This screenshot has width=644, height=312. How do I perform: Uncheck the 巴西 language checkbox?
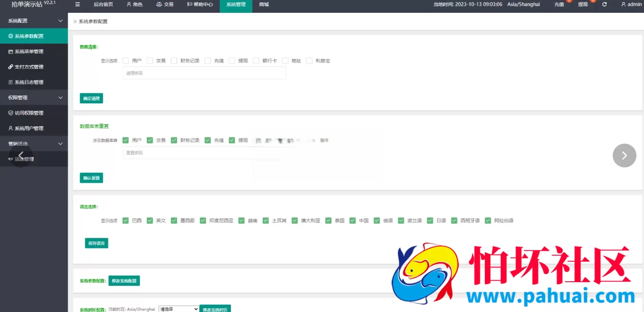click(x=125, y=220)
